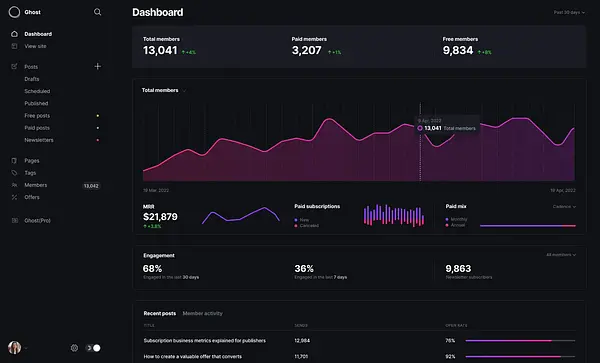
Task: Open the search magnifier icon
Action: point(98,12)
